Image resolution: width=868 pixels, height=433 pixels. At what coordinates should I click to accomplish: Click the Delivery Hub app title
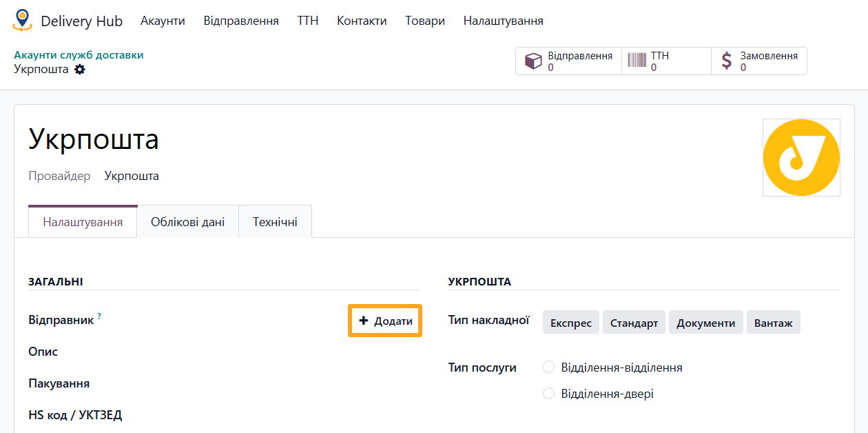point(81,21)
